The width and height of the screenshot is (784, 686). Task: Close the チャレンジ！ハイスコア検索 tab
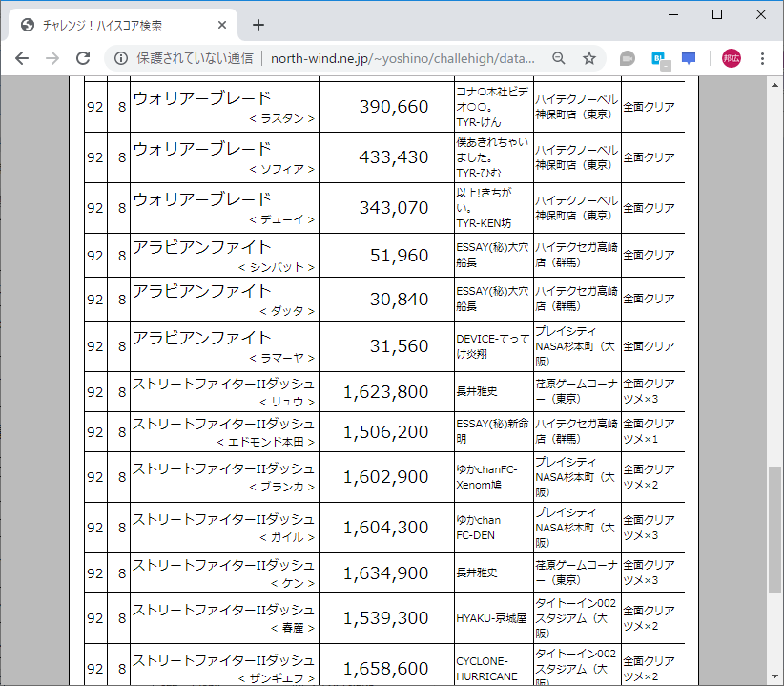click(222, 25)
